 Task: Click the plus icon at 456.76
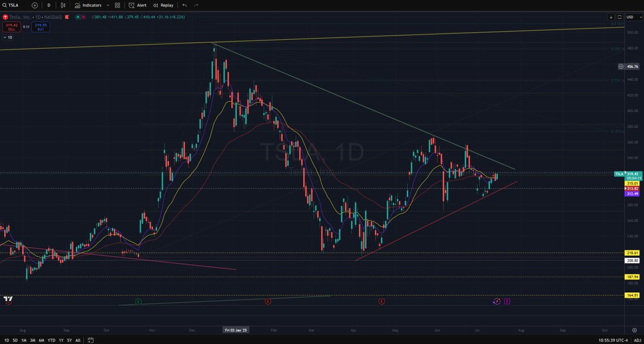pos(621,67)
